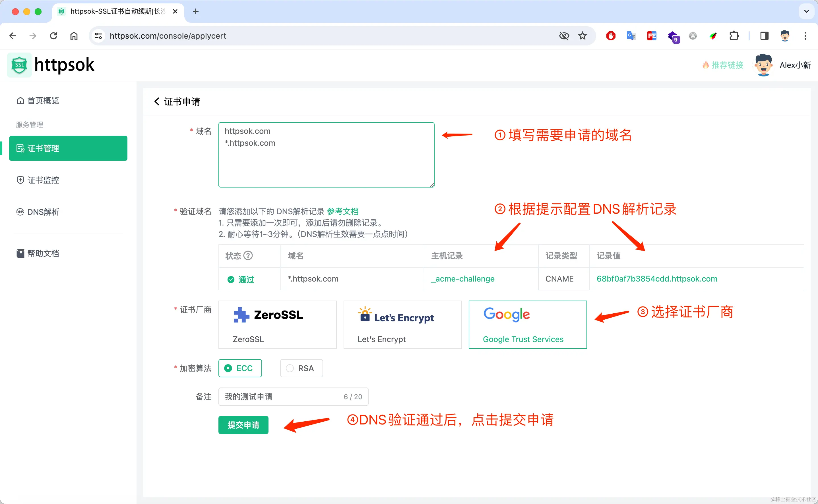Toggle the browser side panel icon
This screenshot has width=818, height=504.
pos(764,36)
